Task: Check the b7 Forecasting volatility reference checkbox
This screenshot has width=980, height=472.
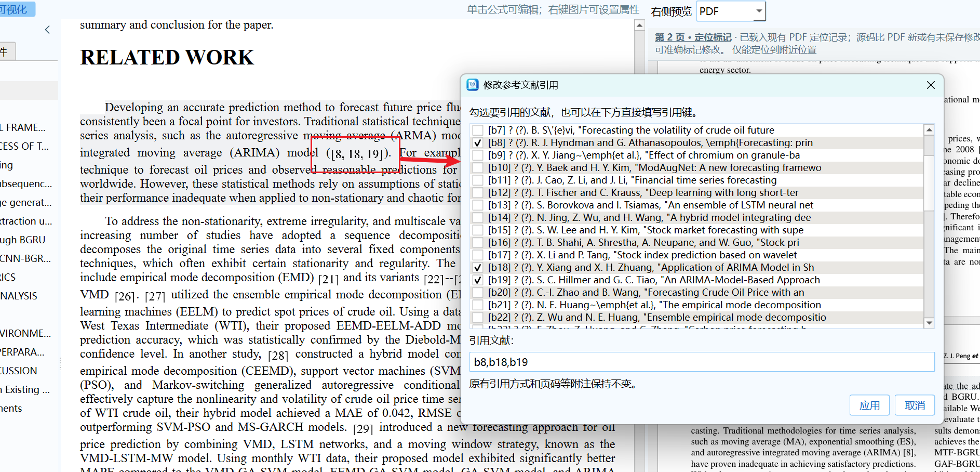Action: [478, 130]
